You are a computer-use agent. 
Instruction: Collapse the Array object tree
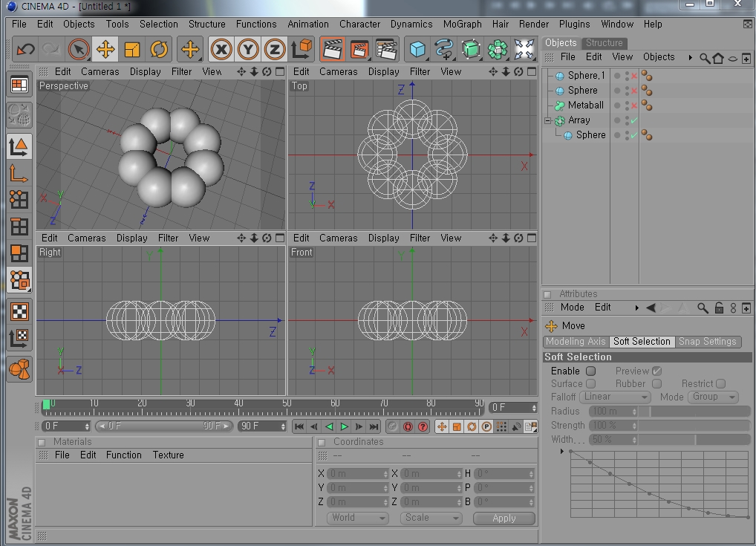[548, 120]
